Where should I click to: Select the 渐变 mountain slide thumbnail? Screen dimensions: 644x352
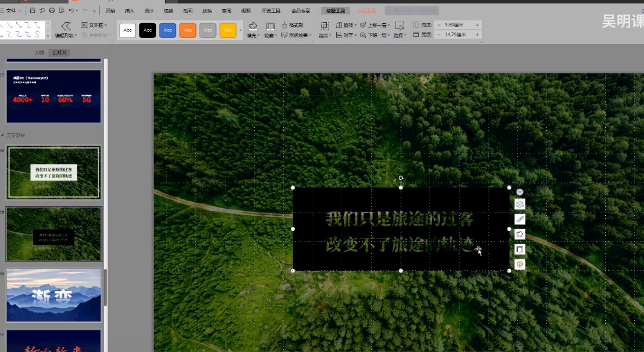click(53, 295)
